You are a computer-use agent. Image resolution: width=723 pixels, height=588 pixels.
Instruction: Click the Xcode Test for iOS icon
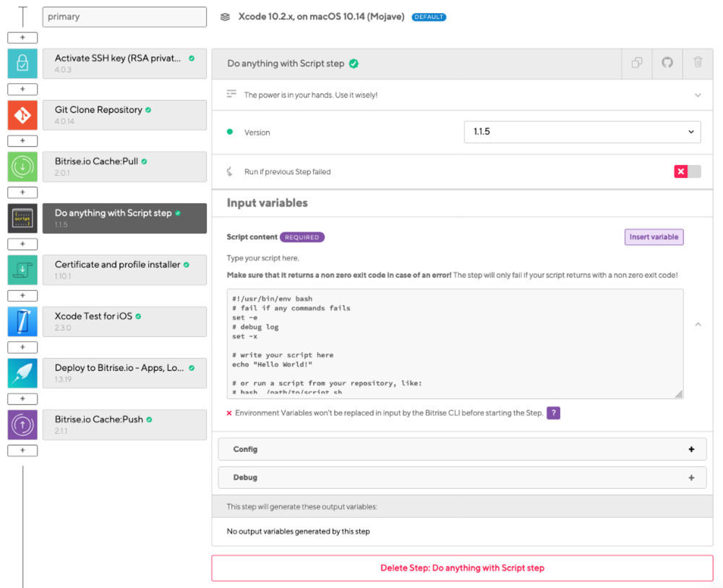click(22, 321)
